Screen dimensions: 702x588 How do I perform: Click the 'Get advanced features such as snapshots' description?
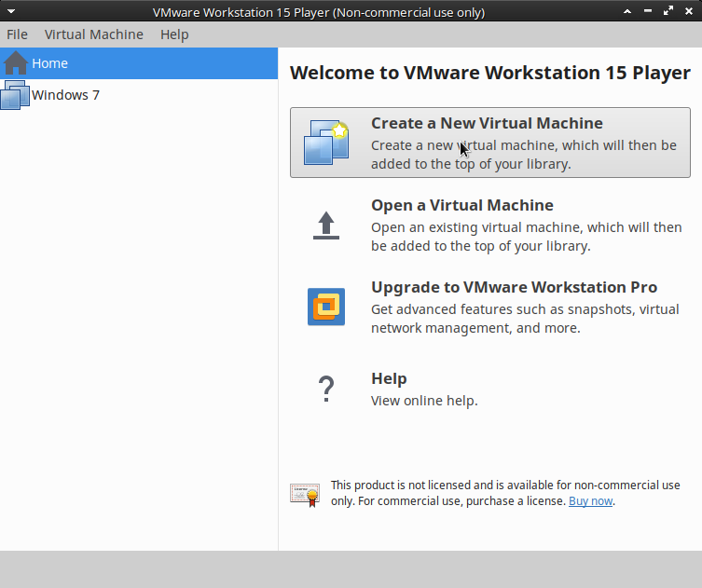525,319
